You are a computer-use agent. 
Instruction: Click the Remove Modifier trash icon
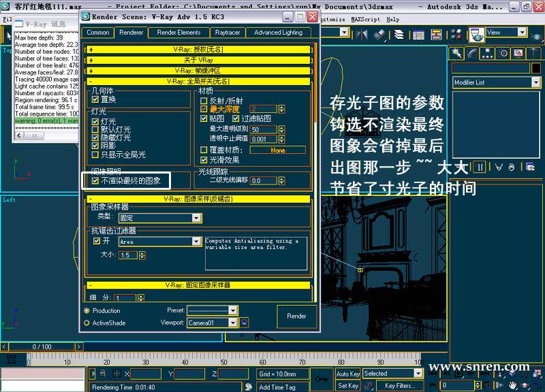(x=512, y=167)
